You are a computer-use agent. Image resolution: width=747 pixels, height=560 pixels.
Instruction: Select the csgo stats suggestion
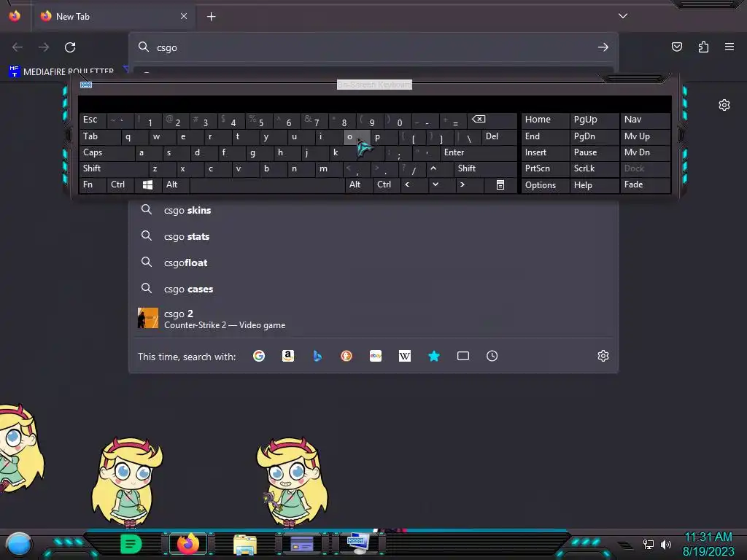[x=373, y=236]
